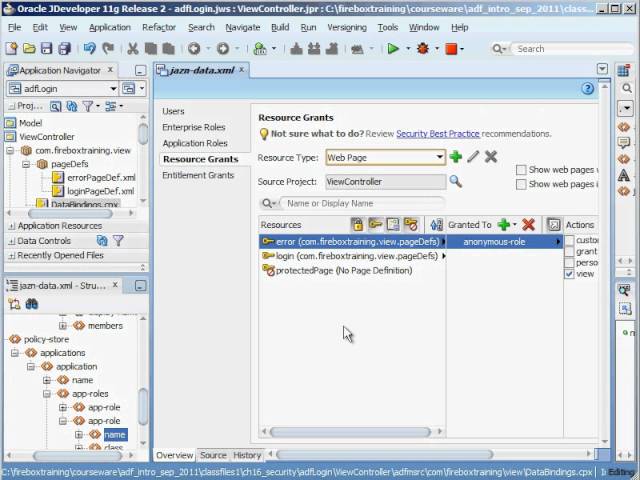Toggle second Show web pages checkbox
This screenshot has width=640, height=480.
(x=521, y=184)
